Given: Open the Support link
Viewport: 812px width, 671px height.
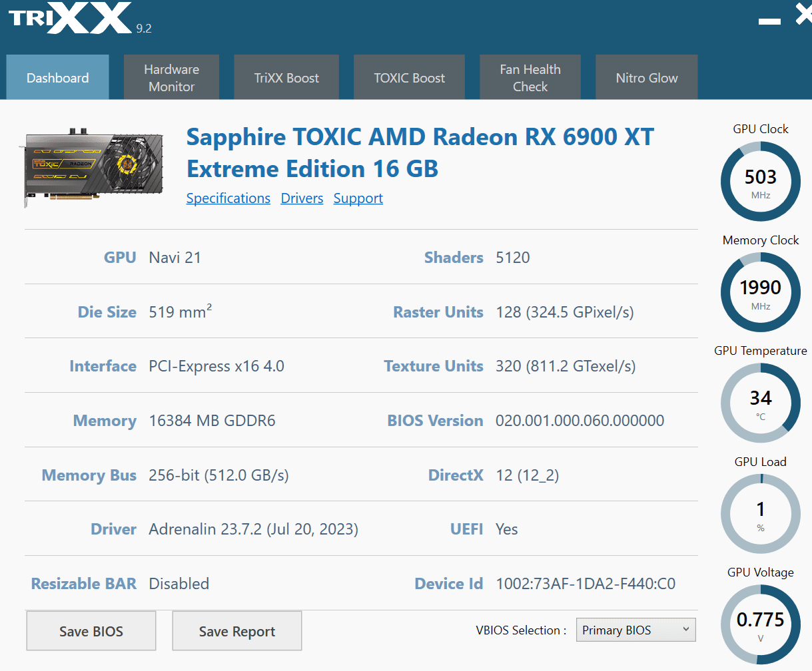Looking at the screenshot, I should pyautogui.click(x=358, y=198).
